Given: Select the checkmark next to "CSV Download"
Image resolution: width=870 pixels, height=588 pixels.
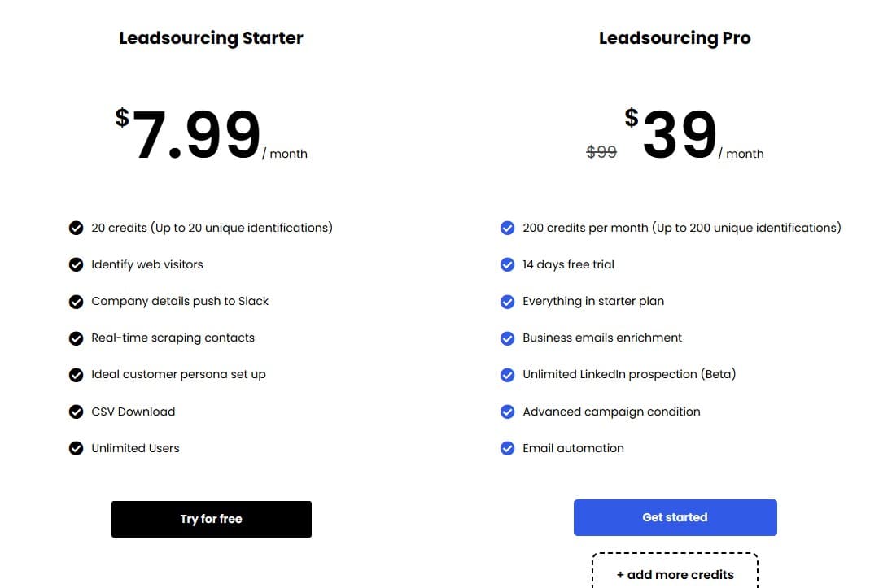Looking at the screenshot, I should pos(76,412).
